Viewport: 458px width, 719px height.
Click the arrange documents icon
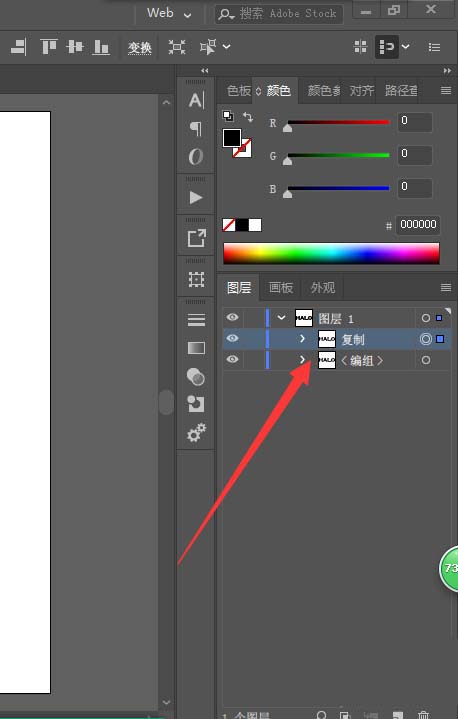[386, 47]
